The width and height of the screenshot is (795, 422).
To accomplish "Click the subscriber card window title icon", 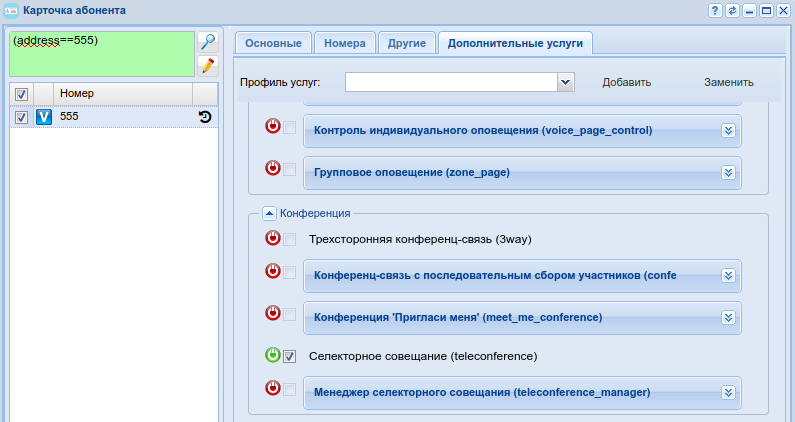I will pos(11,10).
